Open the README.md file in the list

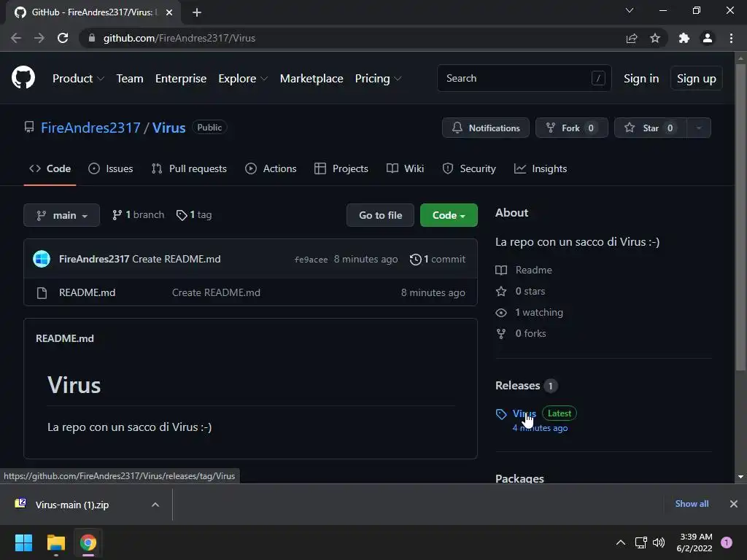[88, 292]
